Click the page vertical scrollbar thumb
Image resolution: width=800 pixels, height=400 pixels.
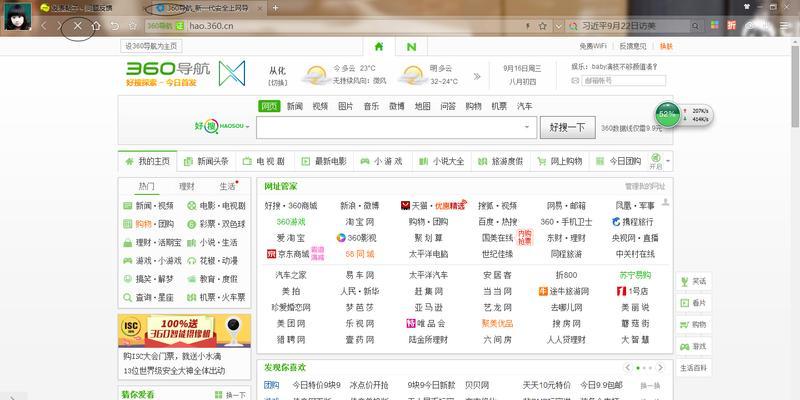(795, 86)
